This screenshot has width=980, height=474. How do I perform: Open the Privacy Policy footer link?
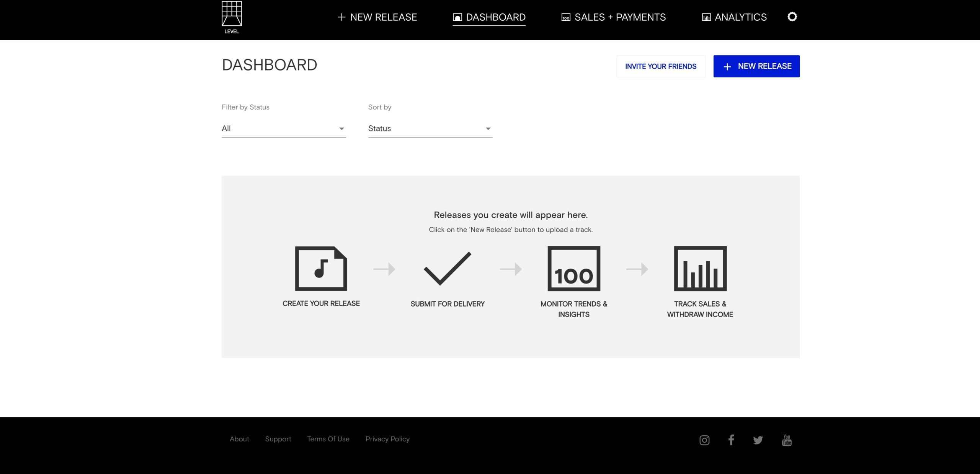(387, 439)
